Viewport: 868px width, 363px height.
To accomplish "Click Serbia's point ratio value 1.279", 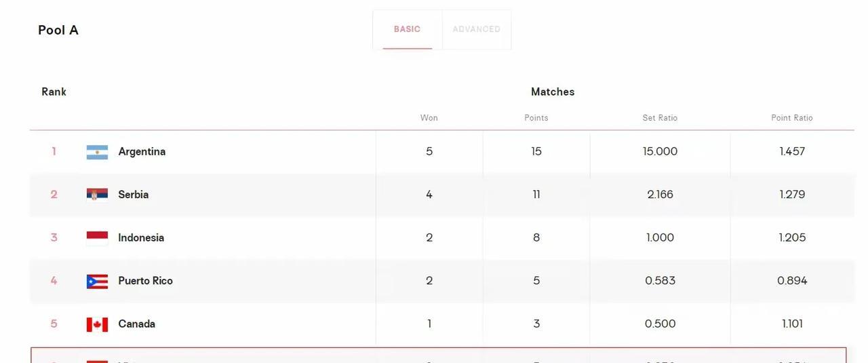I will [792, 195].
